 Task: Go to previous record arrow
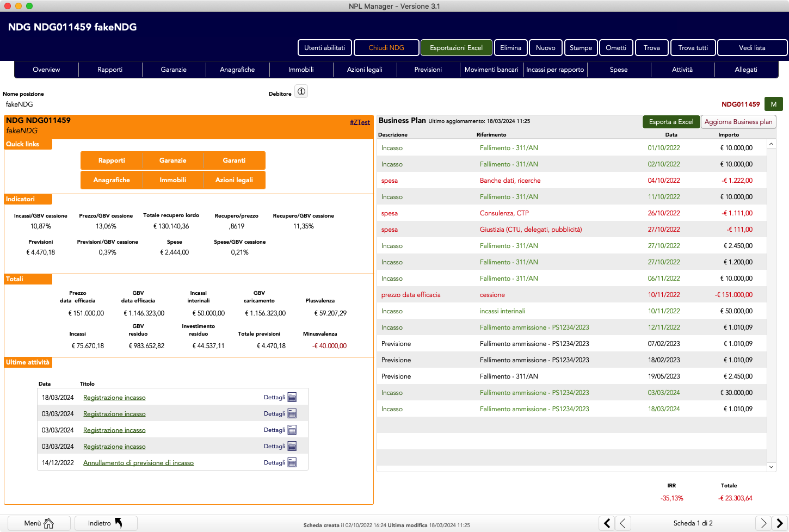pyautogui.click(x=623, y=523)
